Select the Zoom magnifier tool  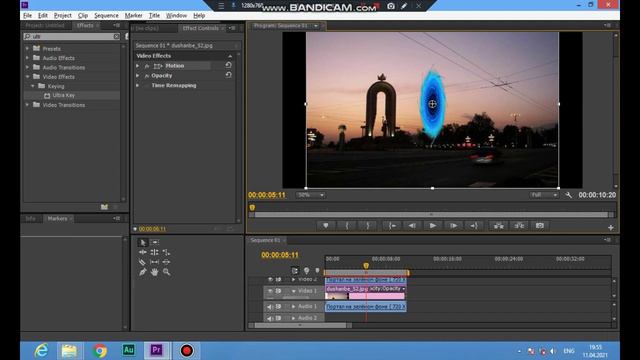(x=166, y=272)
